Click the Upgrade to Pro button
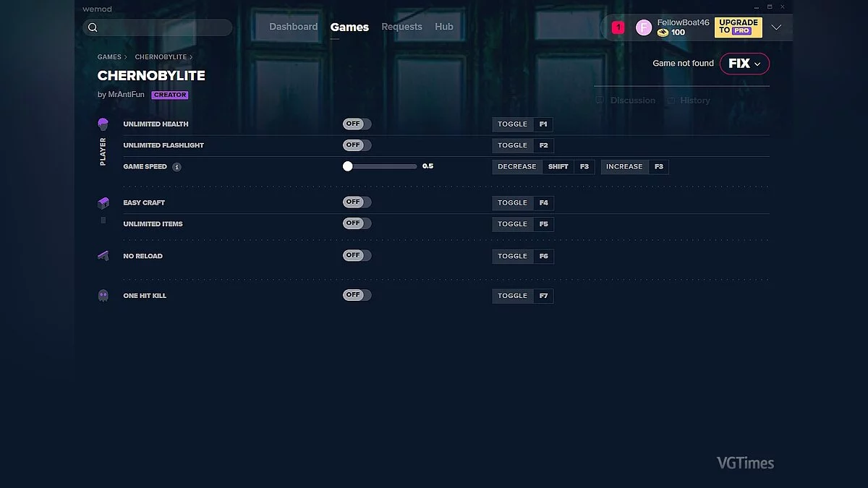Viewport: 868px width, 488px height. [738, 27]
